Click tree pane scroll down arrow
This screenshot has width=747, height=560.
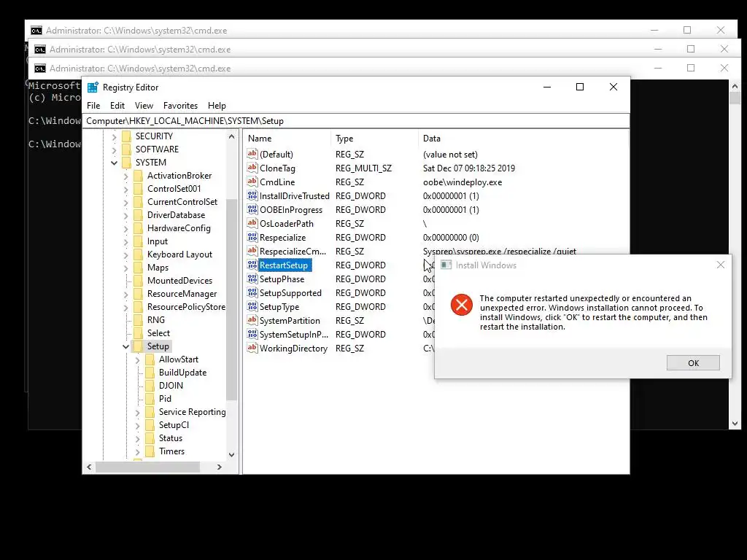tap(231, 455)
